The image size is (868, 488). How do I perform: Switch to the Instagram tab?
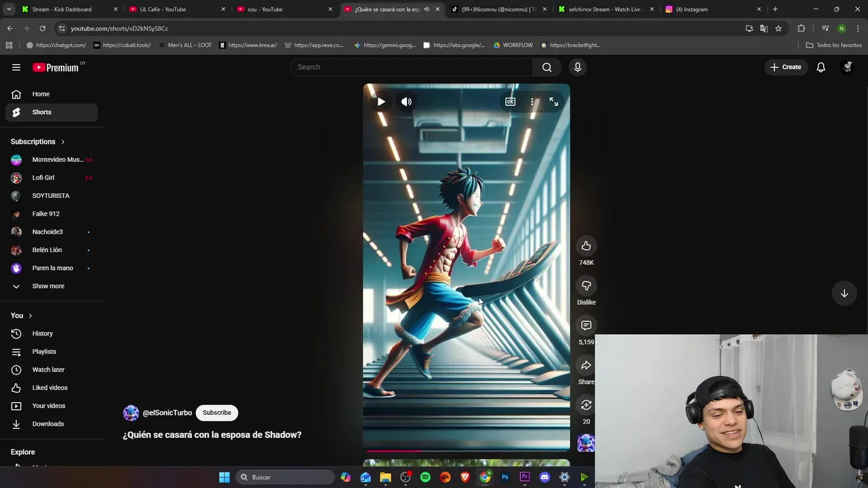point(714,9)
